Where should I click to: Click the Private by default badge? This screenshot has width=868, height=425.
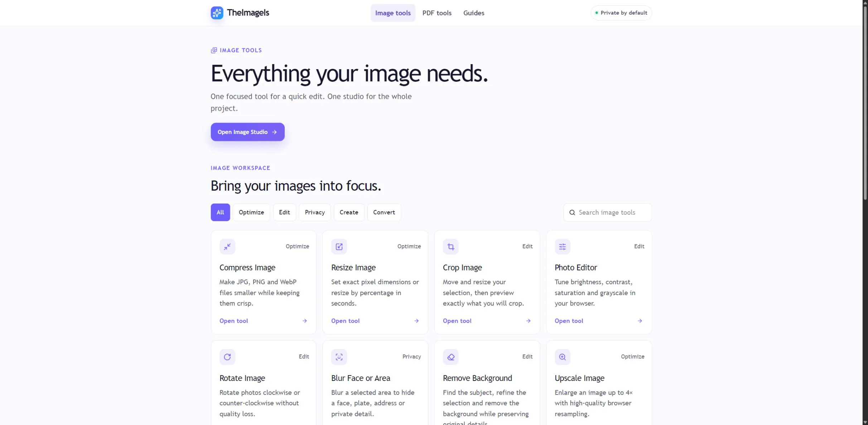621,13
